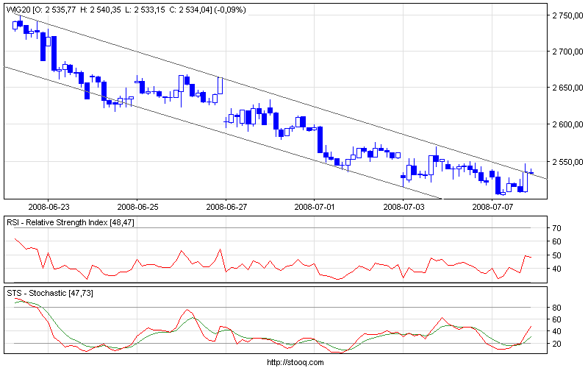Click the STS - Stochastic title
This screenshot has width=588, height=368.
pos(49,293)
